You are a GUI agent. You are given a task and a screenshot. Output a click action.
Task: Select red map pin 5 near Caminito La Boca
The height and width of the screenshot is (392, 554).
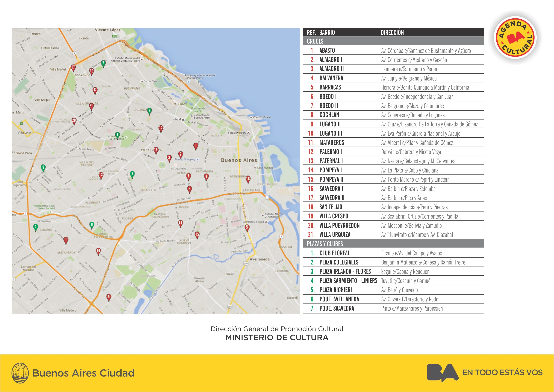pos(247,228)
